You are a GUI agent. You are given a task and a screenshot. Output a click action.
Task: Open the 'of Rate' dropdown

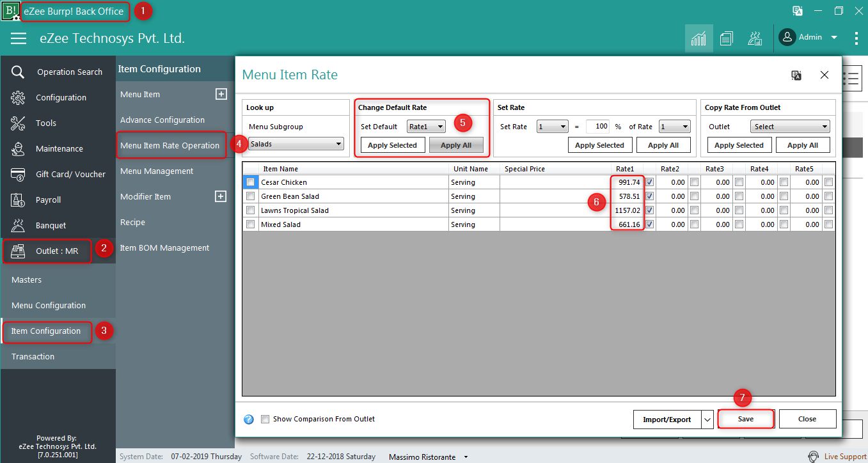click(x=675, y=127)
